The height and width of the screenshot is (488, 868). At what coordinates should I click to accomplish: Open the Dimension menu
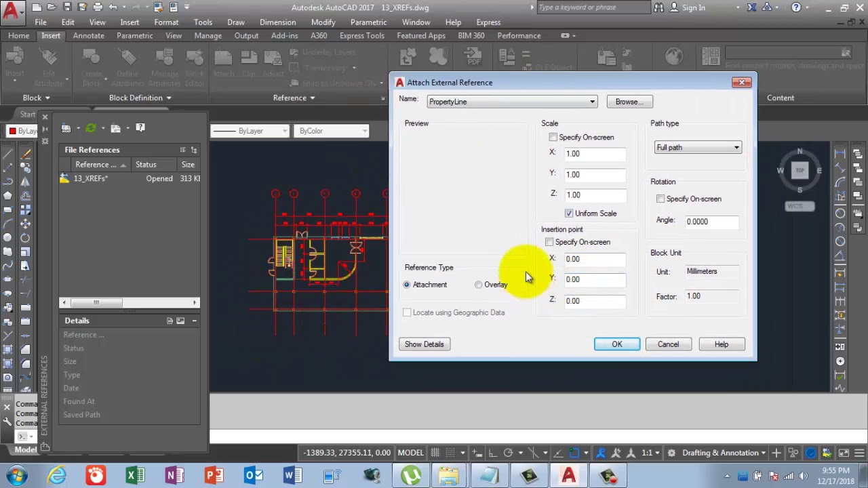pyautogui.click(x=277, y=22)
